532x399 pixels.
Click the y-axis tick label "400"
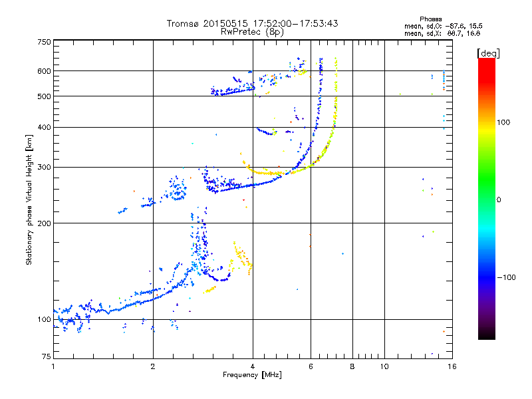point(44,127)
